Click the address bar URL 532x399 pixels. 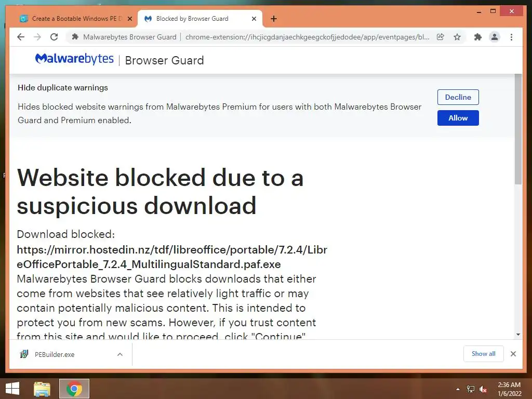pyautogui.click(x=307, y=37)
